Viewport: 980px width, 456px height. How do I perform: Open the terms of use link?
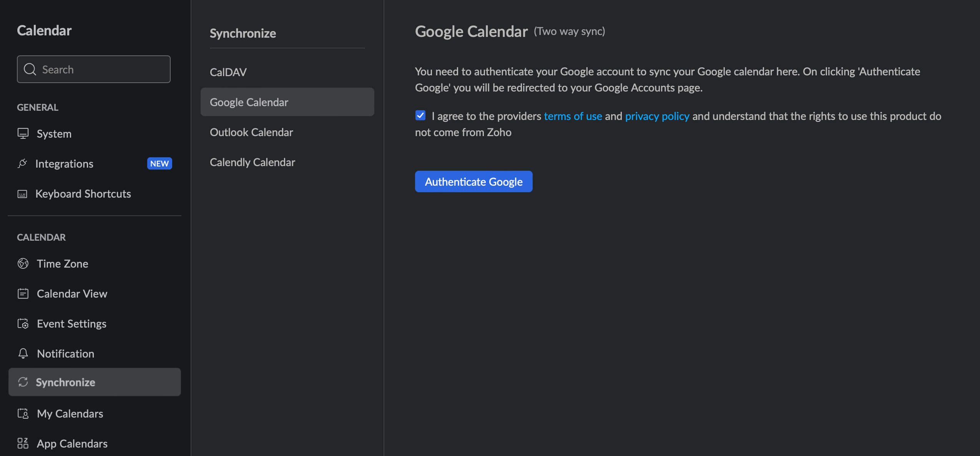coord(573,116)
